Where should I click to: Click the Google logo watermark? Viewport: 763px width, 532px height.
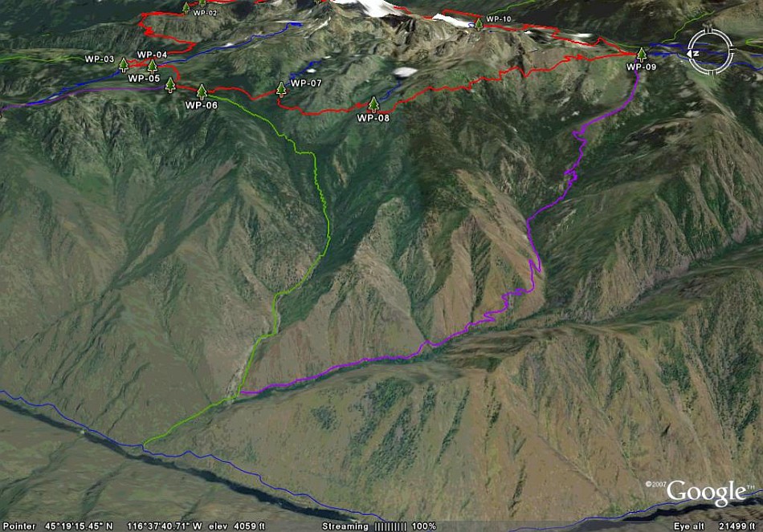click(706, 493)
